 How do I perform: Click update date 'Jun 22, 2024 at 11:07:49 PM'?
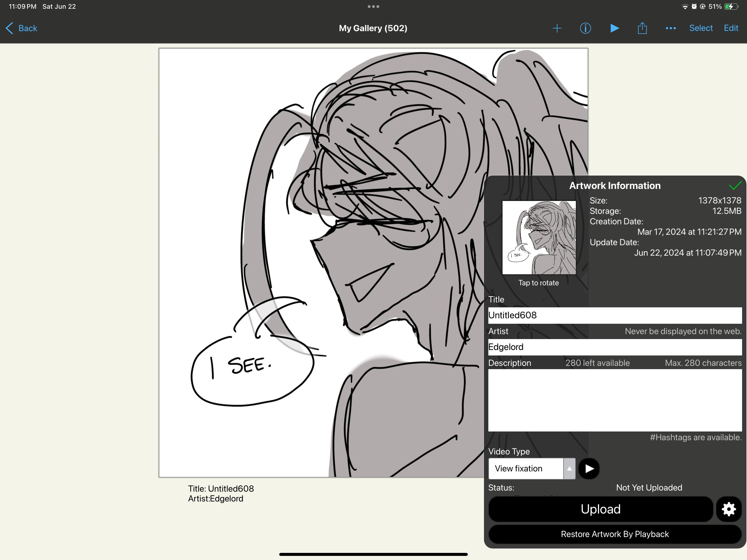pos(688,253)
